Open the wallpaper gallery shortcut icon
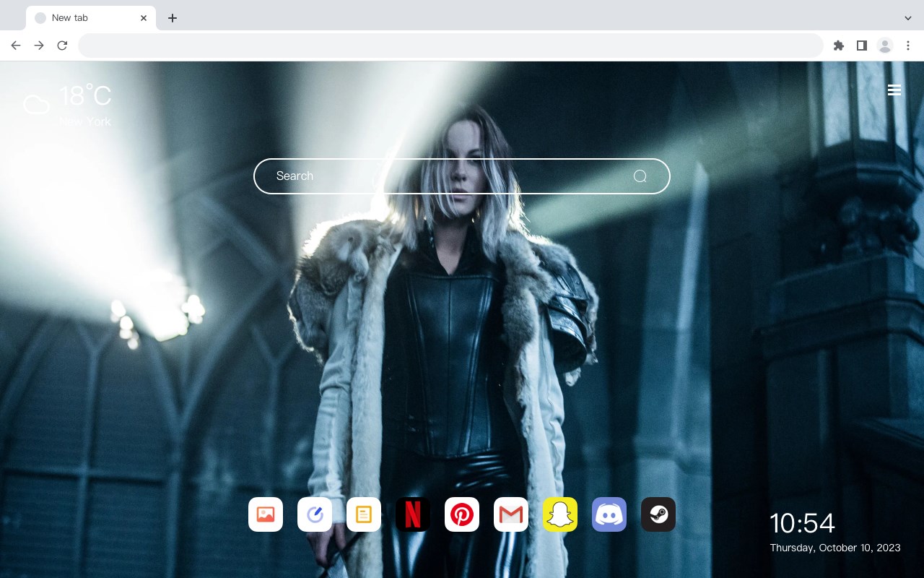Image resolution: width=924 pixels, height=578 pixels. (x=266, y=514)
